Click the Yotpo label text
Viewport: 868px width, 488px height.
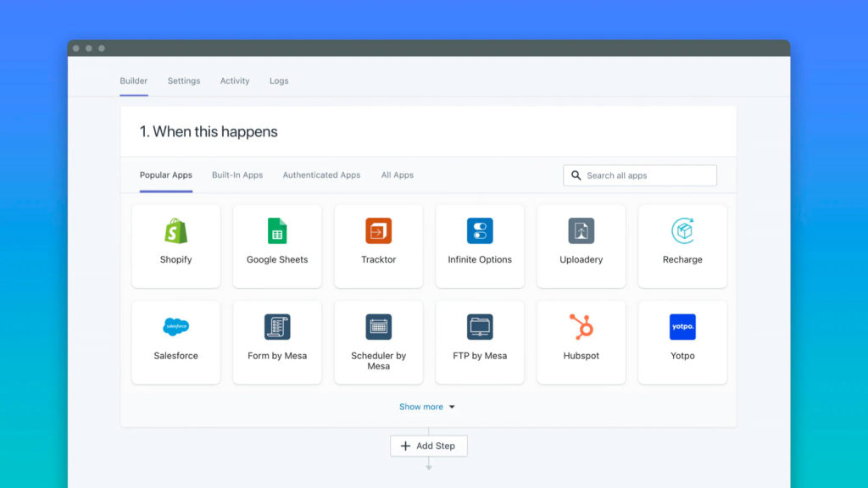(x=682, y=356)
